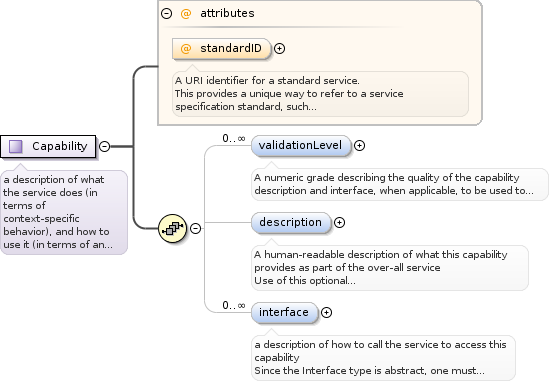Select the validationLevel element box

pos(301,145)
